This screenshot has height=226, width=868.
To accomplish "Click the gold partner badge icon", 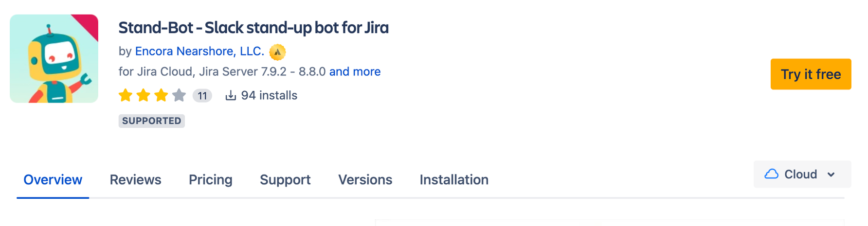I will [x=277, y=52].
